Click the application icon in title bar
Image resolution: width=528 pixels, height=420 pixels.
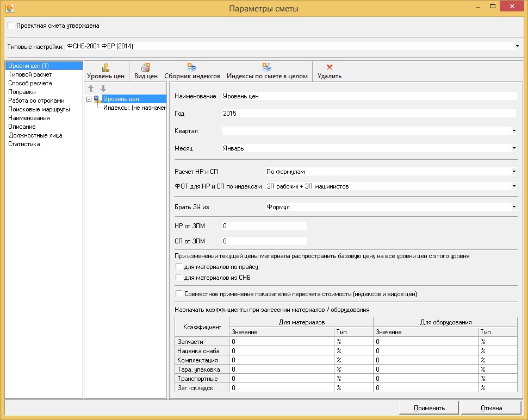9,8
